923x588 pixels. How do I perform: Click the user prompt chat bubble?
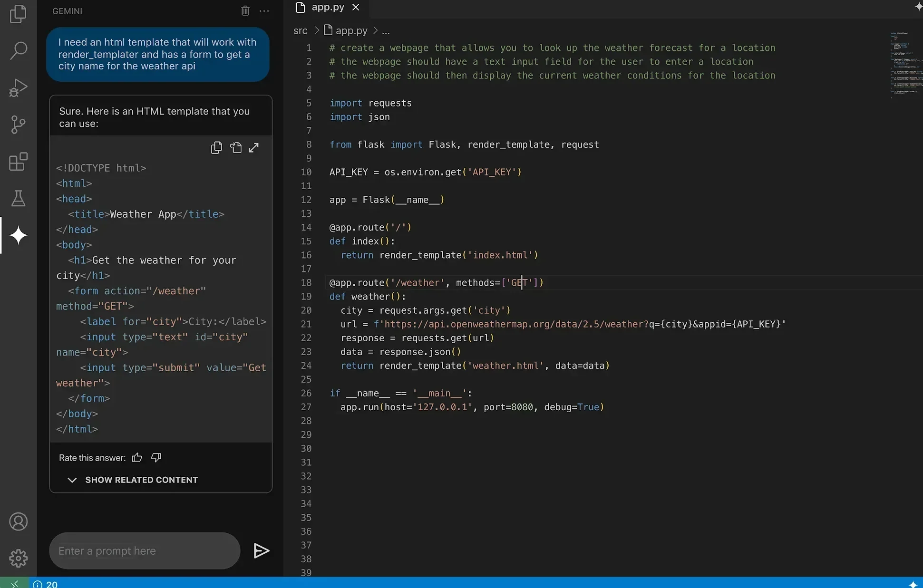coord(158,54)
